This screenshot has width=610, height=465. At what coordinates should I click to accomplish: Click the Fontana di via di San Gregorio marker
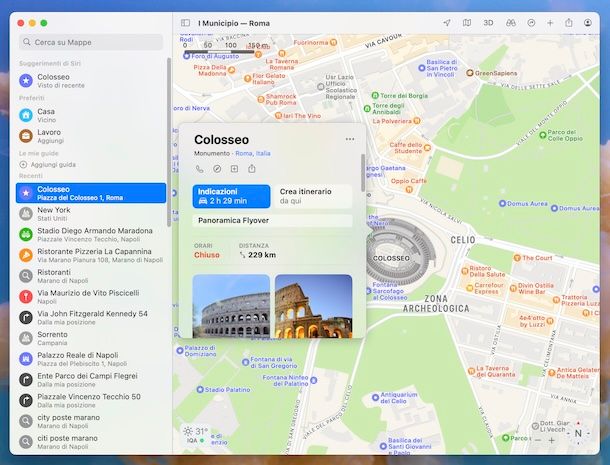[x=245, y=362]
